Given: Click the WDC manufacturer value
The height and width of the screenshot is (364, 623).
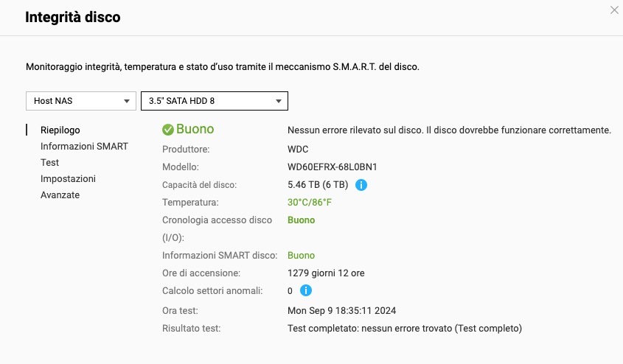Looking at the screenshot, I should point(297,150).
